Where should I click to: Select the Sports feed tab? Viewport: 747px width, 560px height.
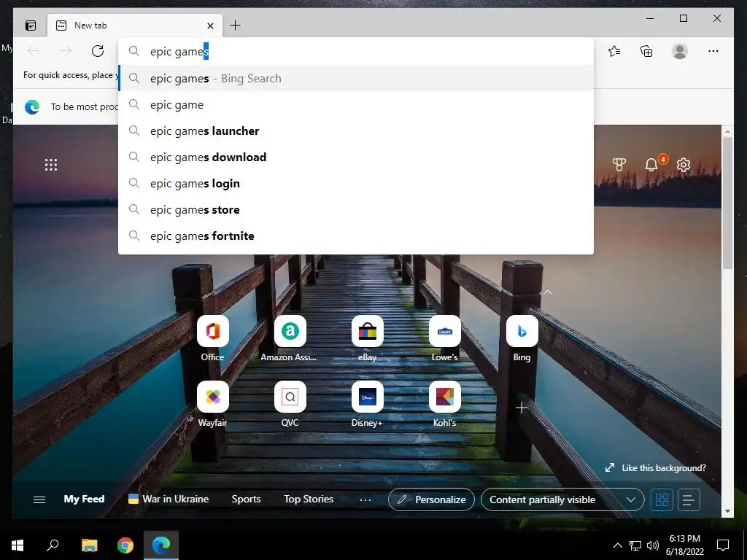click(246, 499)
